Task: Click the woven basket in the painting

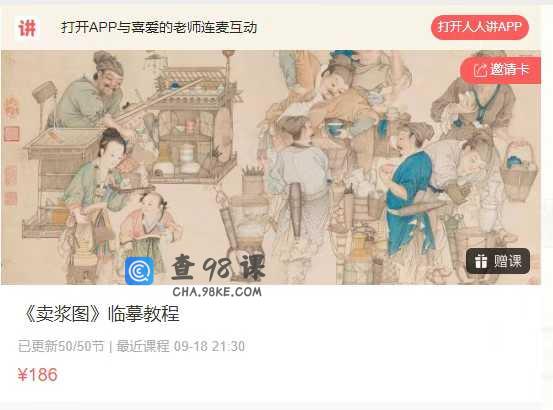Action: 521,170
